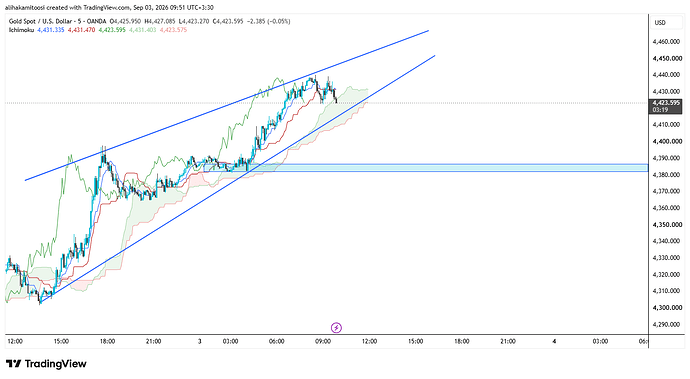
Task: Click the 09:00 time axis label
Action: point(323,341)
